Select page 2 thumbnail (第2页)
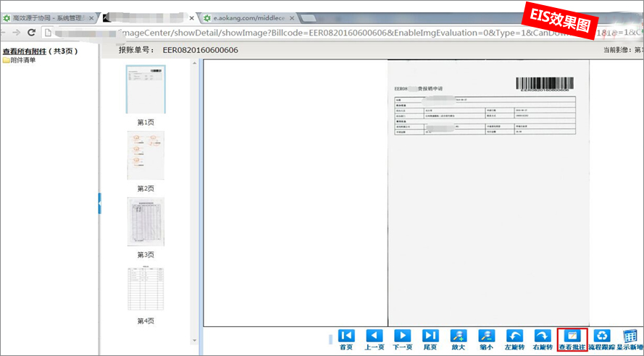 pos(146,155)
